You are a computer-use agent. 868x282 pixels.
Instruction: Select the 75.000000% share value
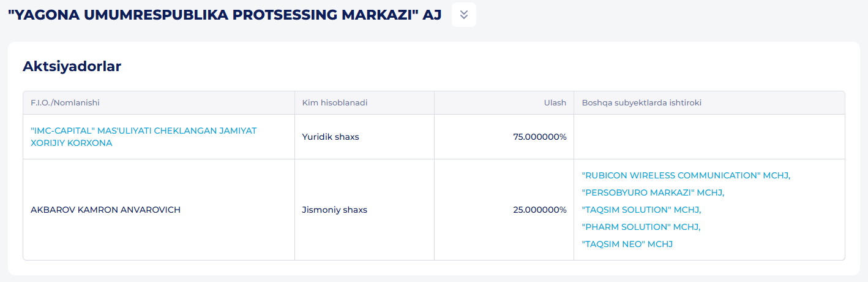tap(539, 137)
